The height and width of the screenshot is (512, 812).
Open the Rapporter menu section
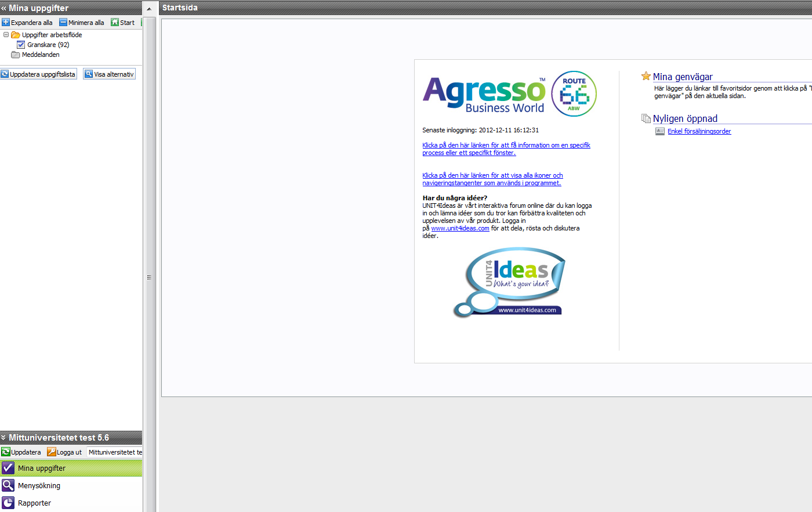click(71, 503)
